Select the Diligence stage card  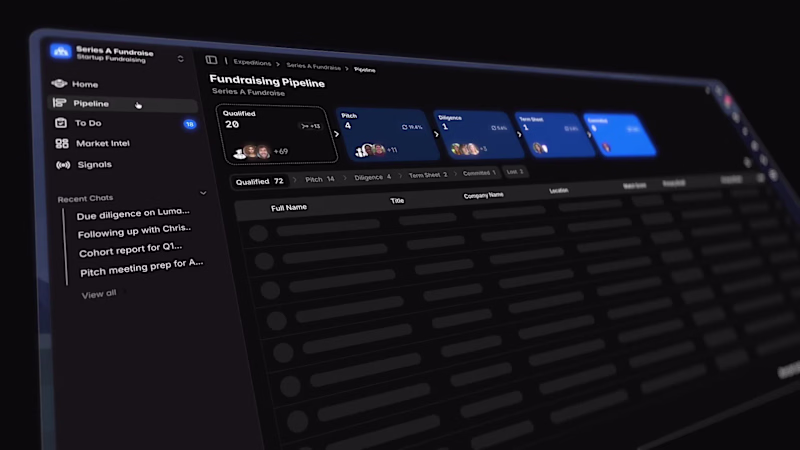[x=478, y=135]
